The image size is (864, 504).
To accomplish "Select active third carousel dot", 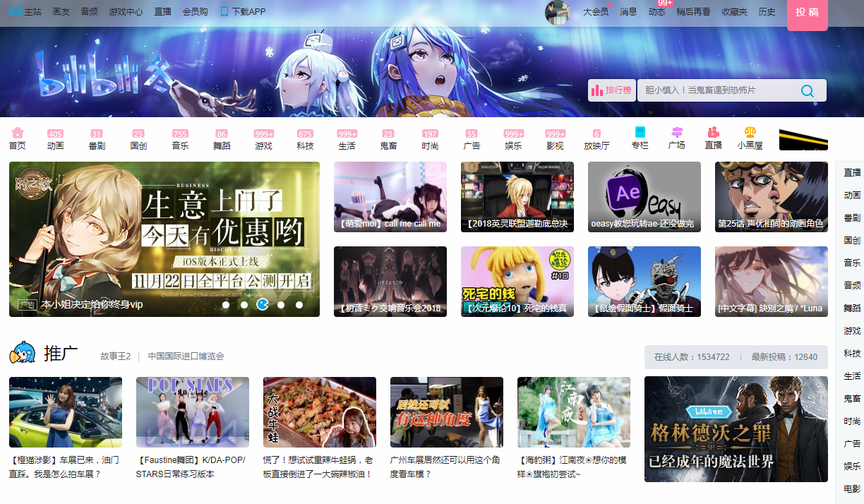I will (263, 305).
